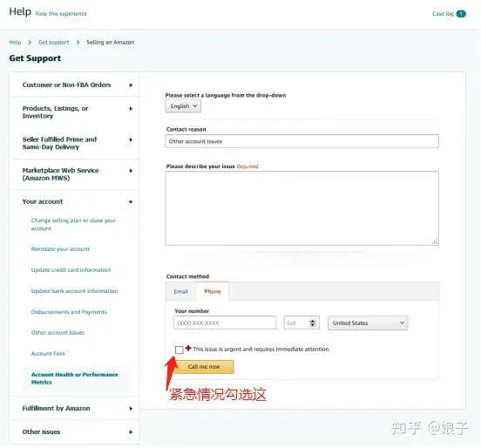Screen dimensions: 481x448
Task: Expand Customer or Non-FBA Orders section
Action: point(75,85)
